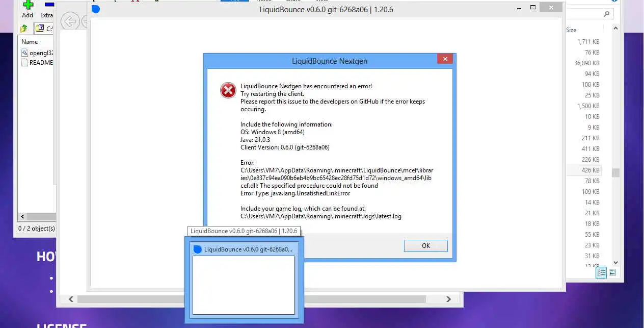The height and width of the screenshot is (328, 644).
Task: Click the search magnifier in Explorer
Action: coord(607,14)
